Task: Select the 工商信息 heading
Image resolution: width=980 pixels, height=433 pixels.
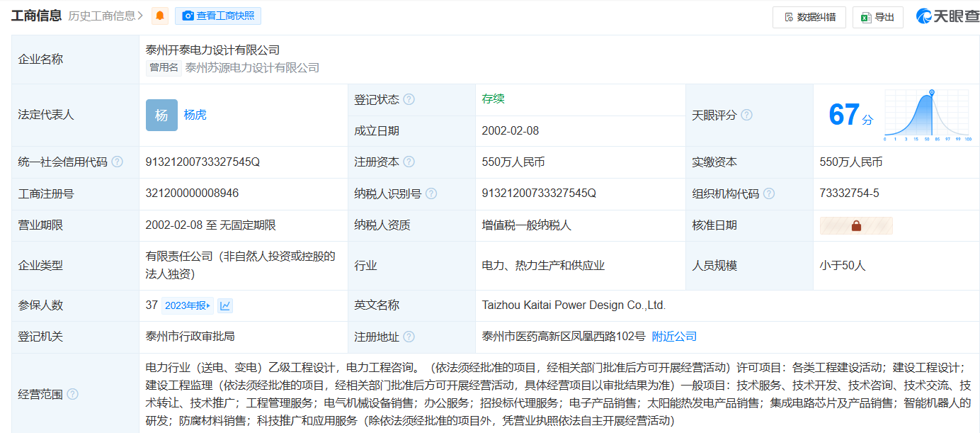Action: click(36, 16)
